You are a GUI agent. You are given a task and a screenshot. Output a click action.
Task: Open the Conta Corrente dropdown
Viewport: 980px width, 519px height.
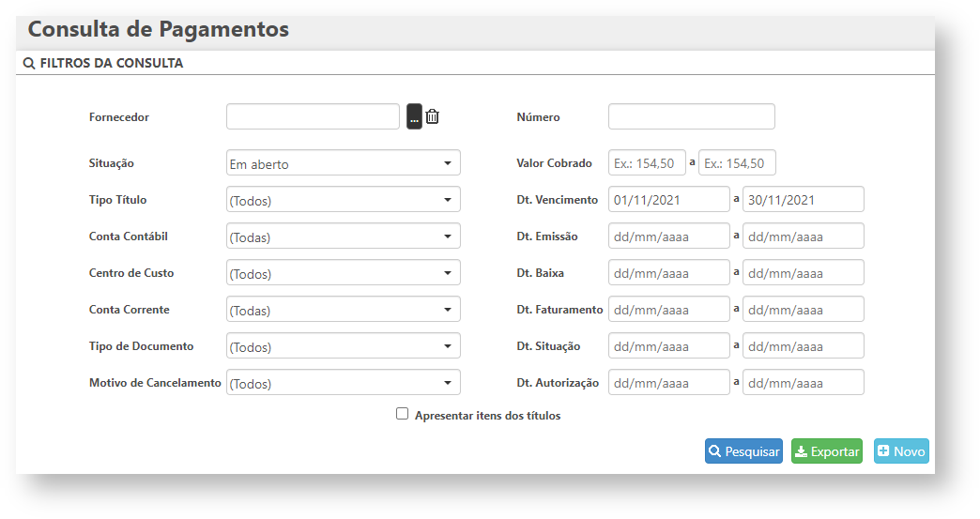pyautogui.click(x=344, y=310)
